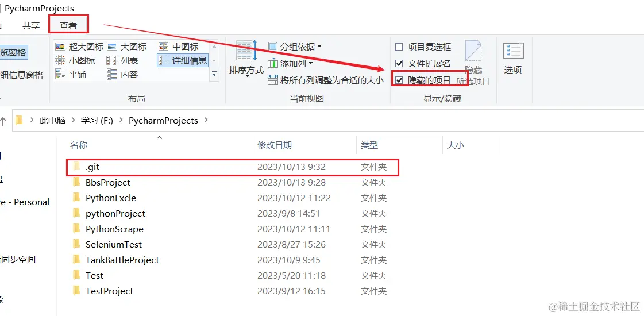Click the hide selected items (隐藏所选项目) button

point(473,63)
